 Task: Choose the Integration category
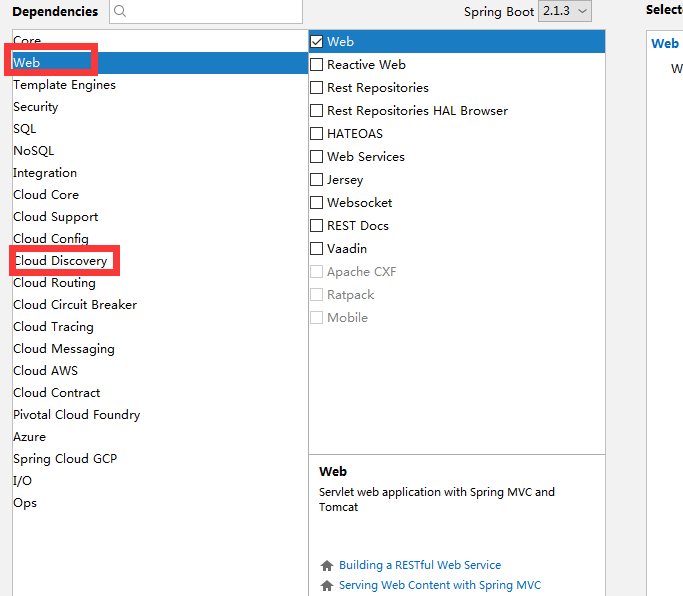click(x=160, y=173)
